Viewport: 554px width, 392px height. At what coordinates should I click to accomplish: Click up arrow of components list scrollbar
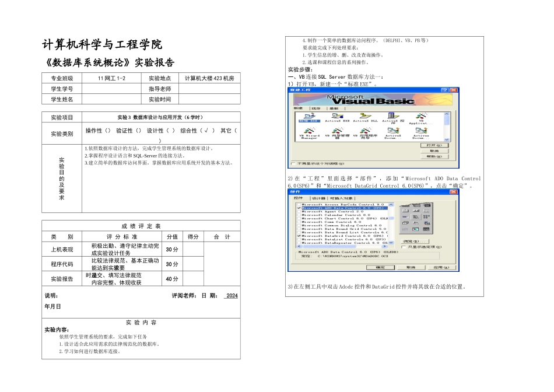click(x=391, y=205)
